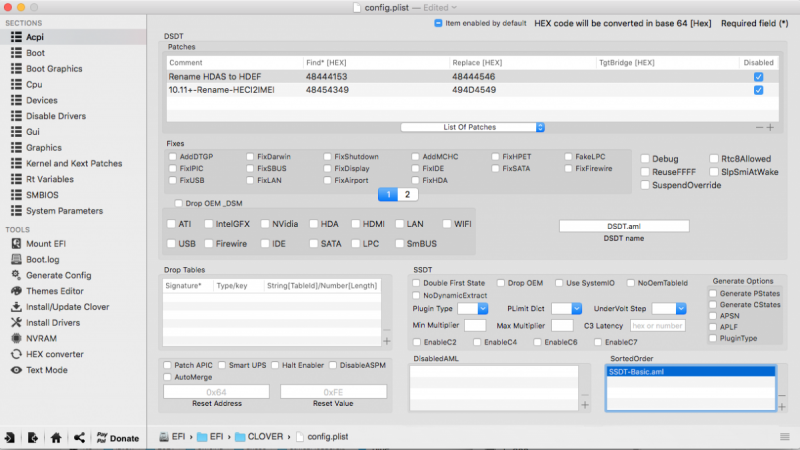The image size is (800, 450).
Task: Click the config.plist document icon in title bar
Action: [357, 8]
